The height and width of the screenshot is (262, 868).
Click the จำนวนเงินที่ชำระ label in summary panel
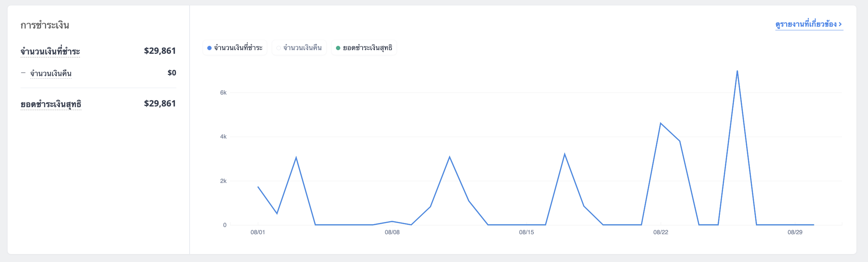(x=50, y=51)
